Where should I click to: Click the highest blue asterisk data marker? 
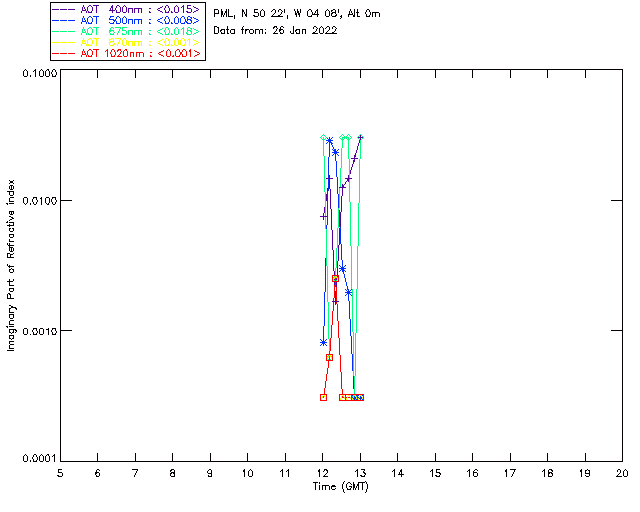pyautogui.click(x=329, y=141)
